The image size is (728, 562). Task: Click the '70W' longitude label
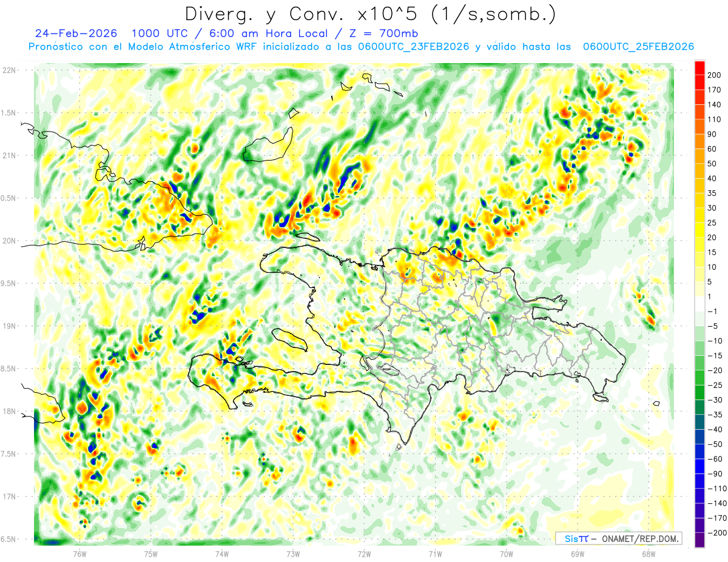[507, 554]
